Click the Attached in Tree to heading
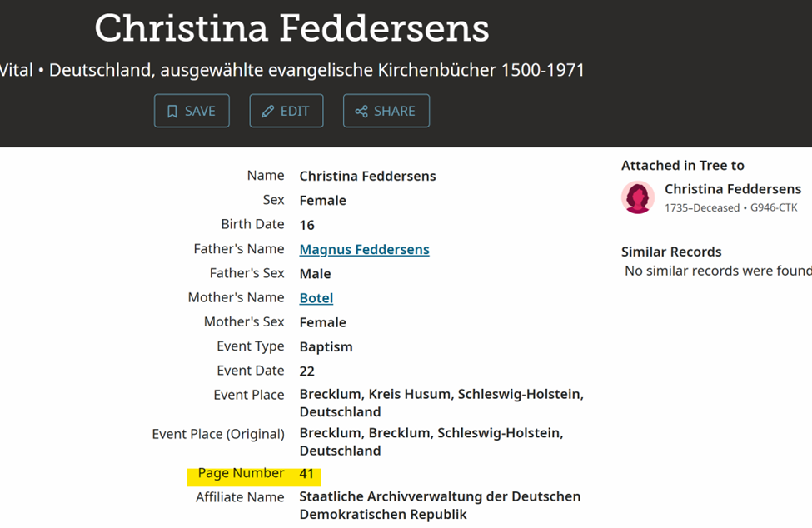The width and height of the screenshot is (812, 528). pyautogui.click(x=682, y=165)
